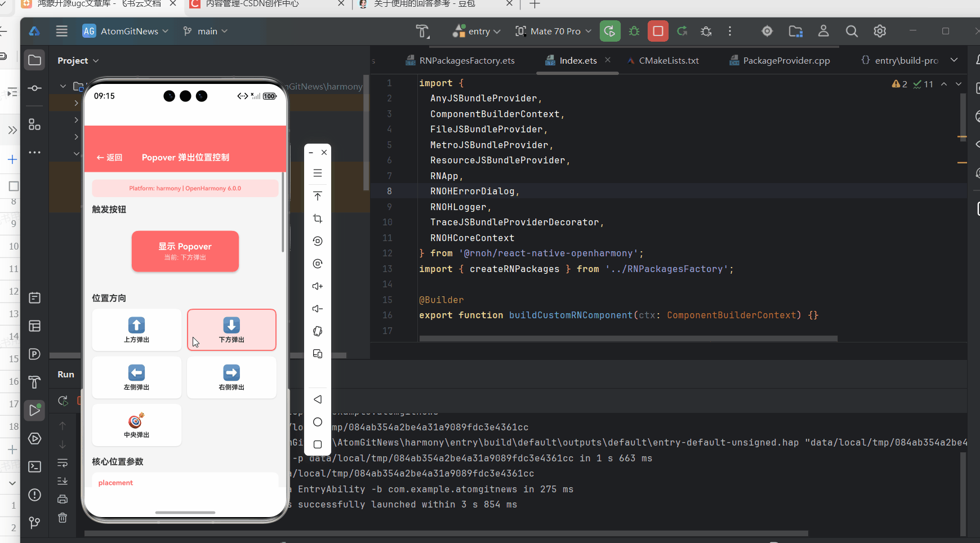The width and height of the screenshot is (980, 543).
Task: Click the hot reload icon
Action: tap(682, 31)
